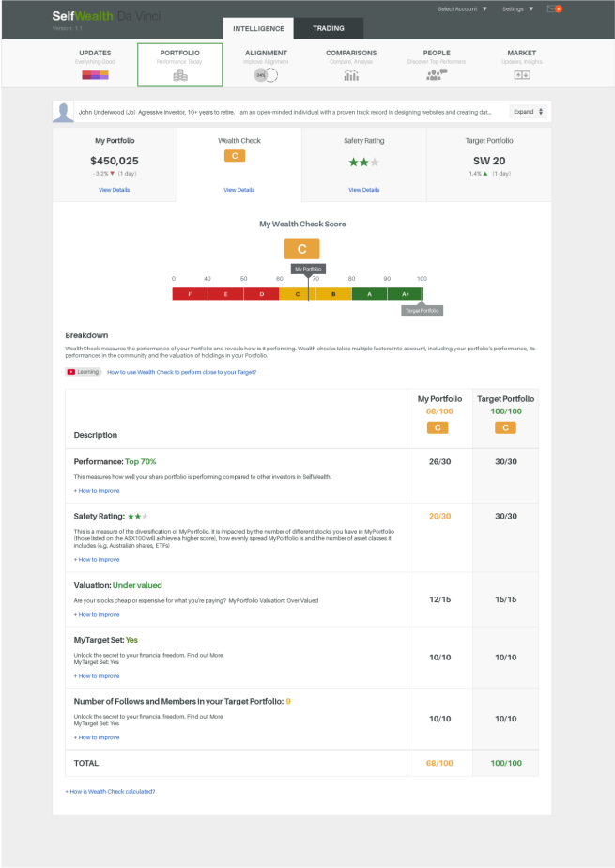Click the A+ segment on score bar
The width and height of the screenshot is (615, 868).
[405, 294]
